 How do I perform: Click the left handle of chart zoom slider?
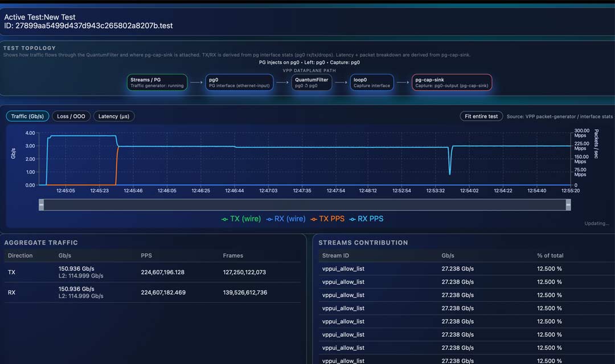point(41,205)
